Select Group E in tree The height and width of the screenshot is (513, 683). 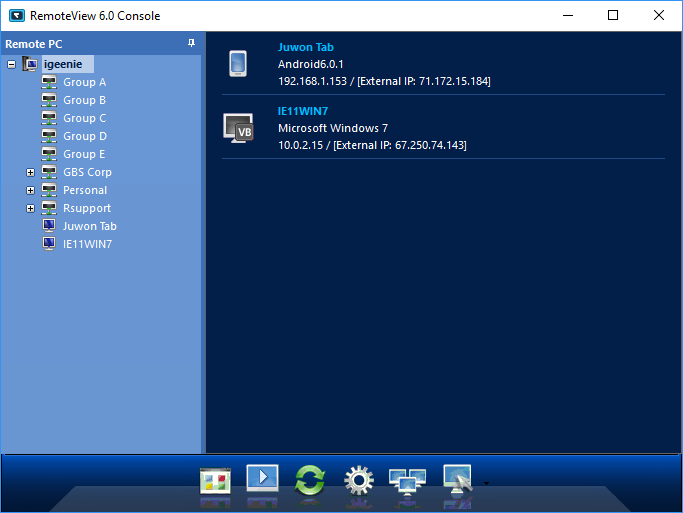84,154
